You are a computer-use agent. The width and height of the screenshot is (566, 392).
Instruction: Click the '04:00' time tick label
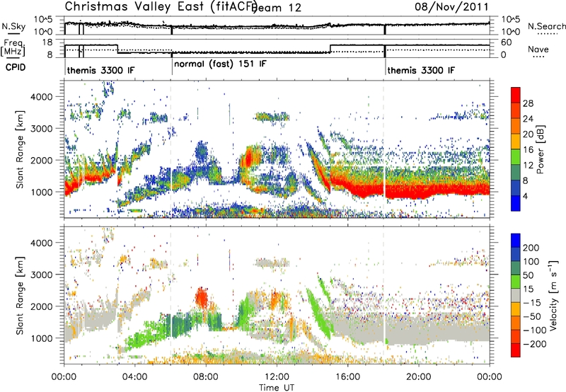(x=134, y=377)
